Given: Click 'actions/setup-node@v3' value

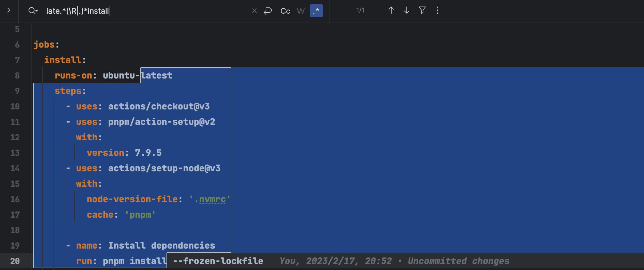Looking at the screenshot, I should click(x=164, y=168).
